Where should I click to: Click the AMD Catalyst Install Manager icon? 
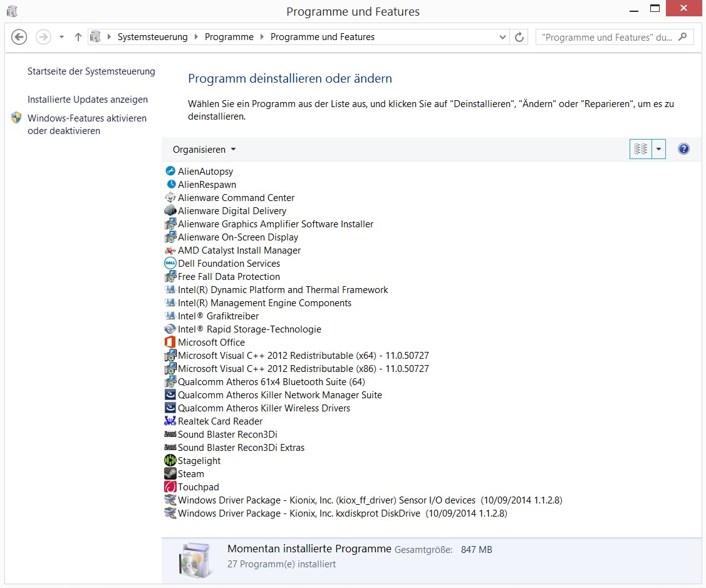coord(170,250)
